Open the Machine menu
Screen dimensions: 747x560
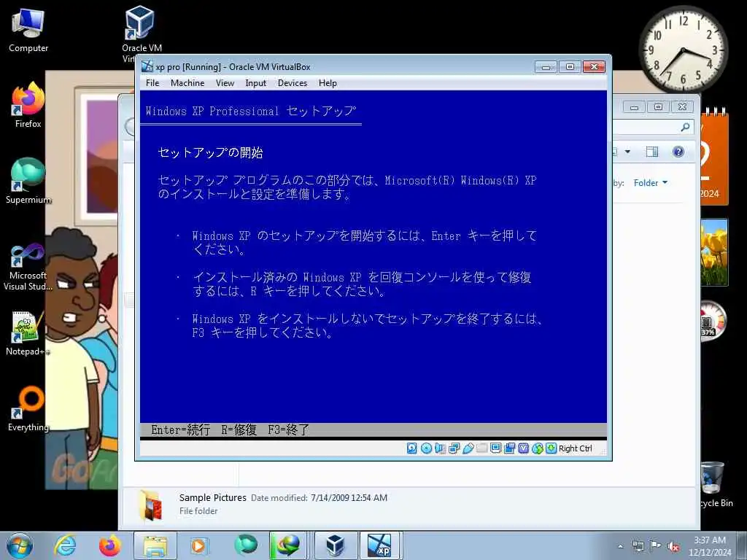187,83
